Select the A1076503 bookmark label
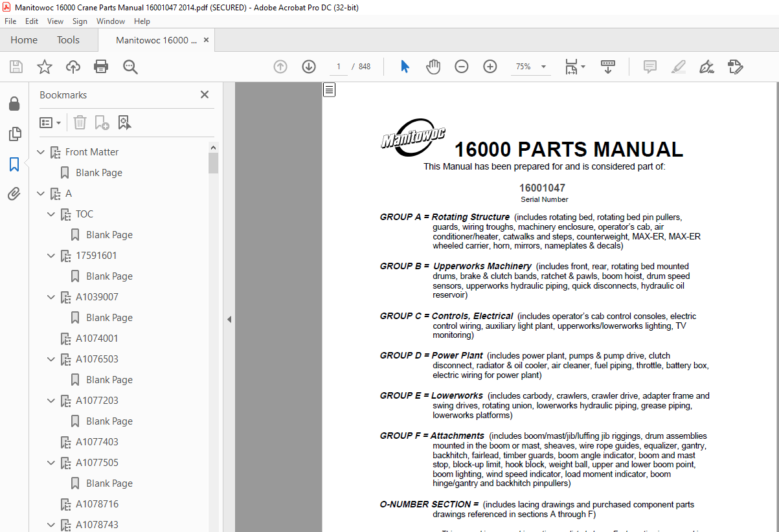This screenshot has height=532, width=779. point(97,359)
